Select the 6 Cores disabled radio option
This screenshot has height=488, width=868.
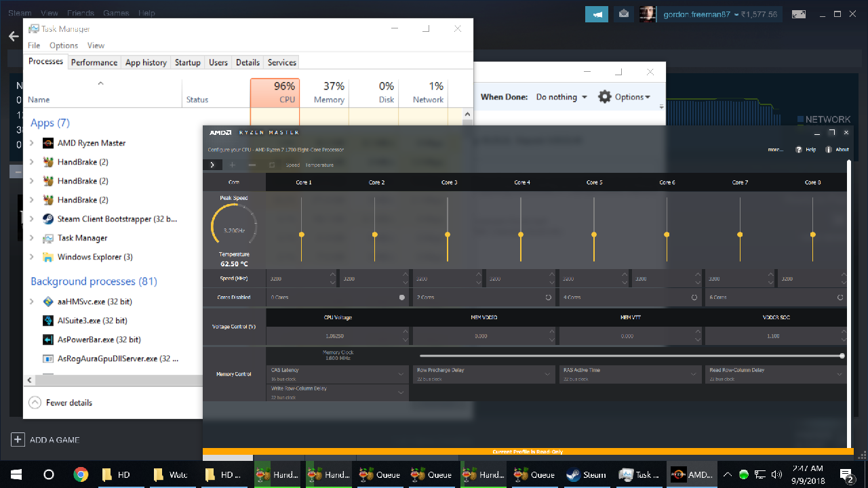click(840, 297)
